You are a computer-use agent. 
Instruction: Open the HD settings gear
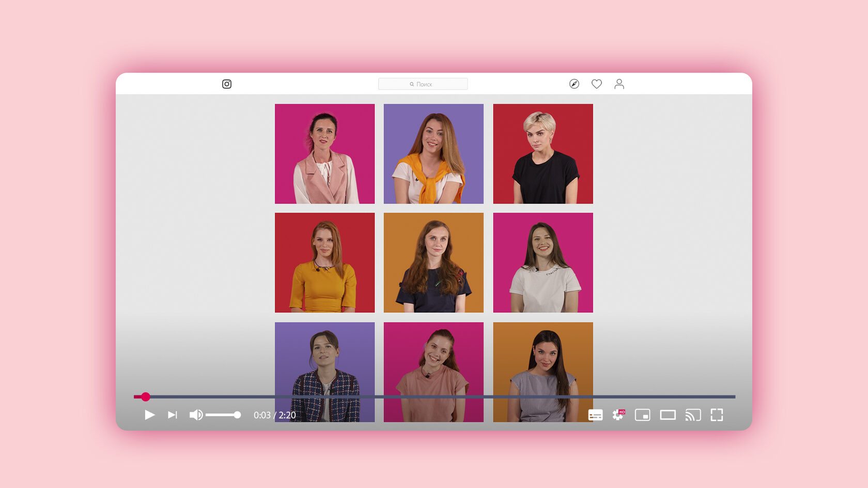[618, 415]
